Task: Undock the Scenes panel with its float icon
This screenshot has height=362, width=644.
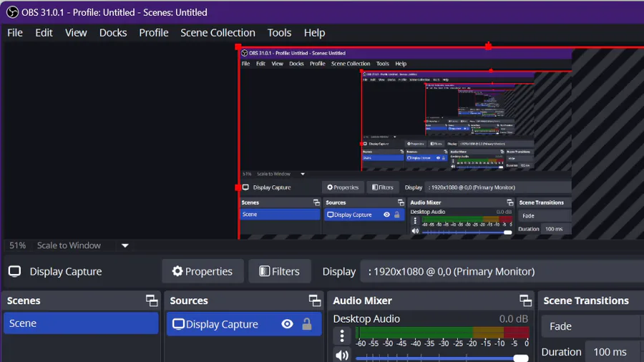Action: [x=152, y=301]
